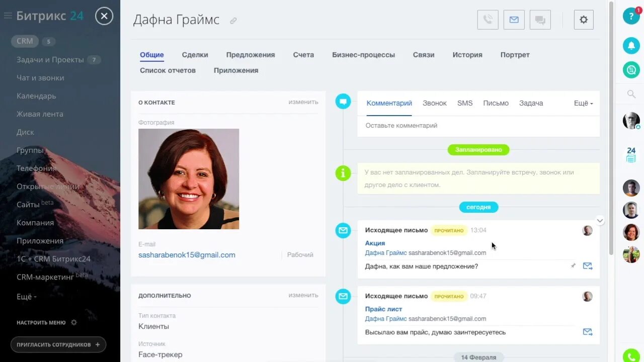
Task: Reply to the Прайс лист letter via envelope icon
Action: click(x=588, y=332)
